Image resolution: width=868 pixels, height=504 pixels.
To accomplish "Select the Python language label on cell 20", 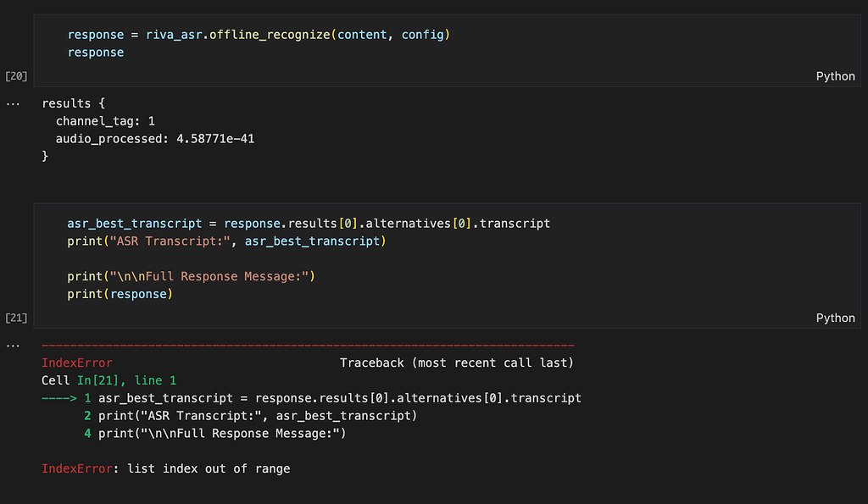I will point(835,76).
